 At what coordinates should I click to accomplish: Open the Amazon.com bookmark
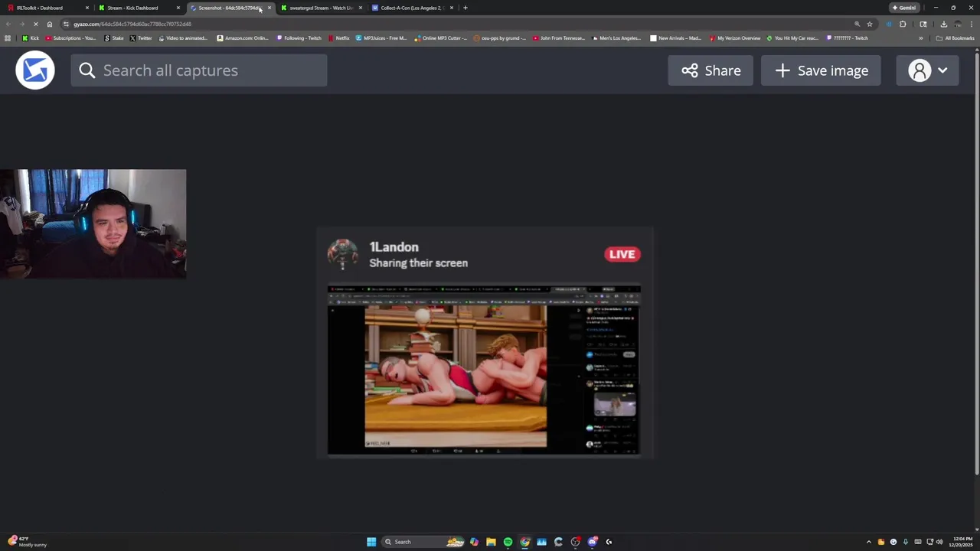tap(243, 38)
